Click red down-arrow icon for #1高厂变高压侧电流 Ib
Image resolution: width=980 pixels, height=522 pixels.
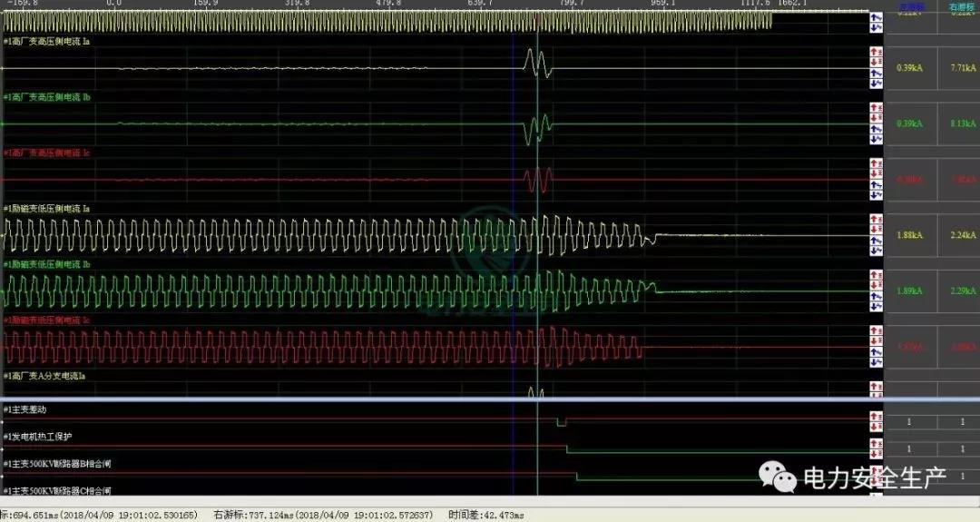point(877,118)
